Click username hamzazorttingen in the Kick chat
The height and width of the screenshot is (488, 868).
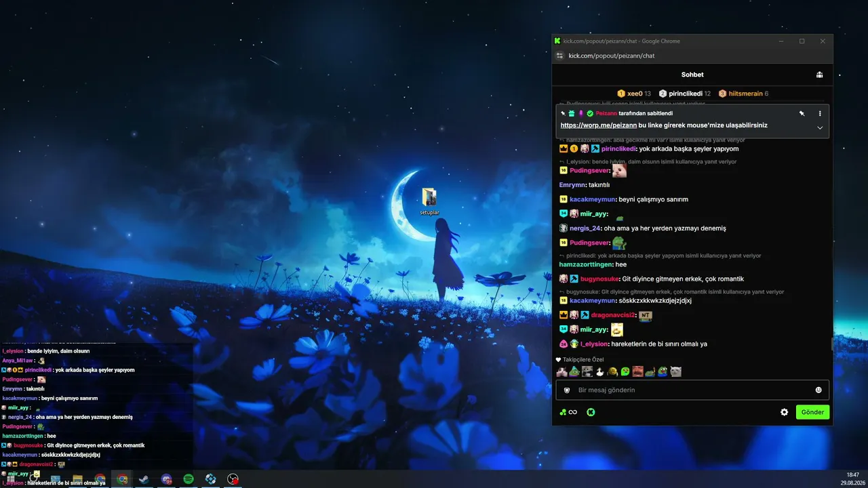[584, 264]
